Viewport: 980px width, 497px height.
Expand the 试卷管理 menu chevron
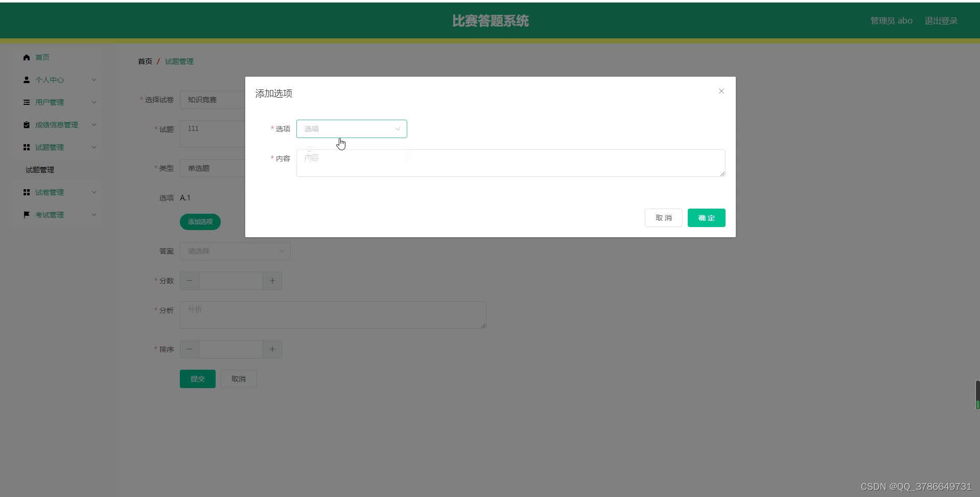tap(94, 192)
